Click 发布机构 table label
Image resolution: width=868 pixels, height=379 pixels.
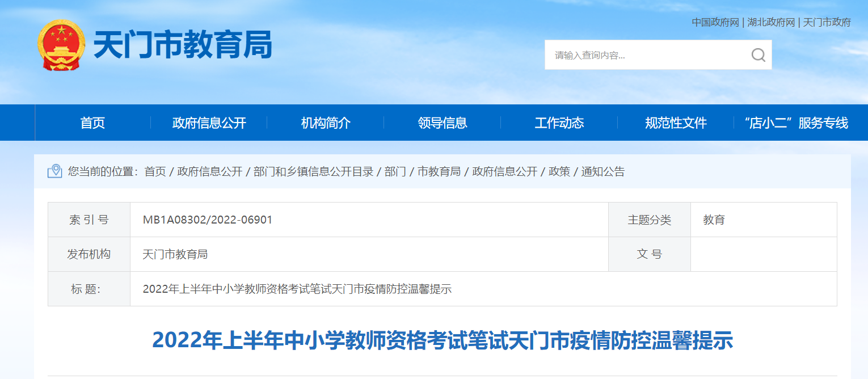(x=89, y=254)
